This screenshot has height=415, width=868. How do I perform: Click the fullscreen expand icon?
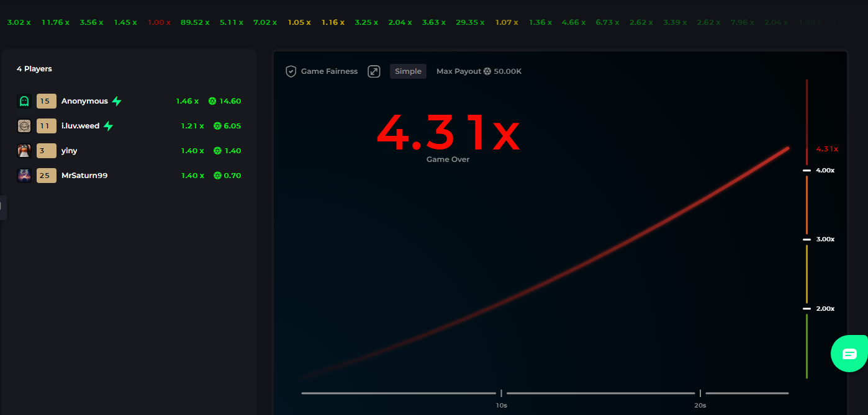(x=374, y=71)
